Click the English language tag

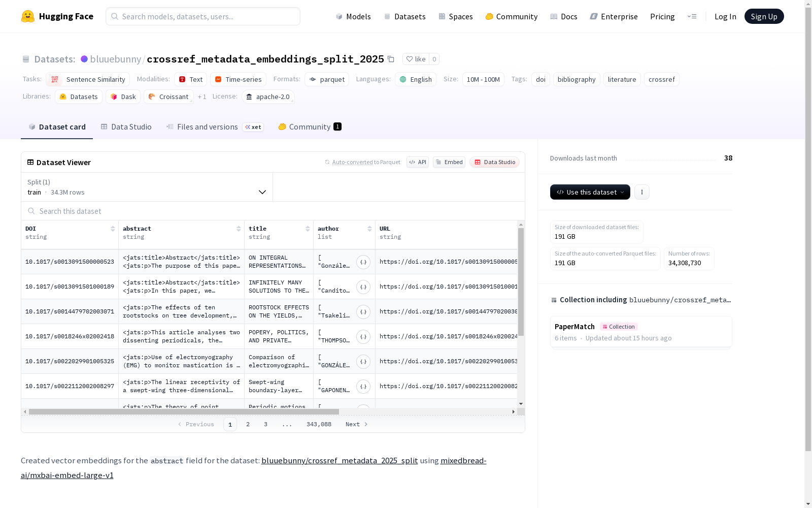(x=416, y=79)
